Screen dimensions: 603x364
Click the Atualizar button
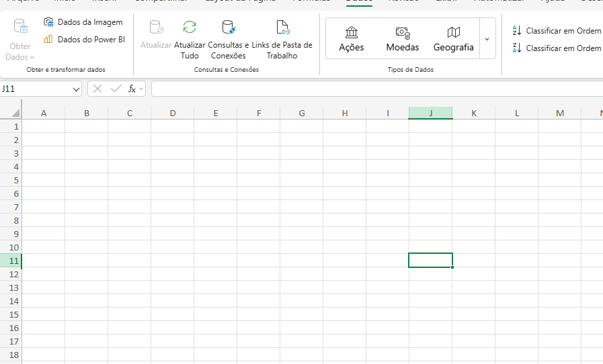(x=156, y=35)
